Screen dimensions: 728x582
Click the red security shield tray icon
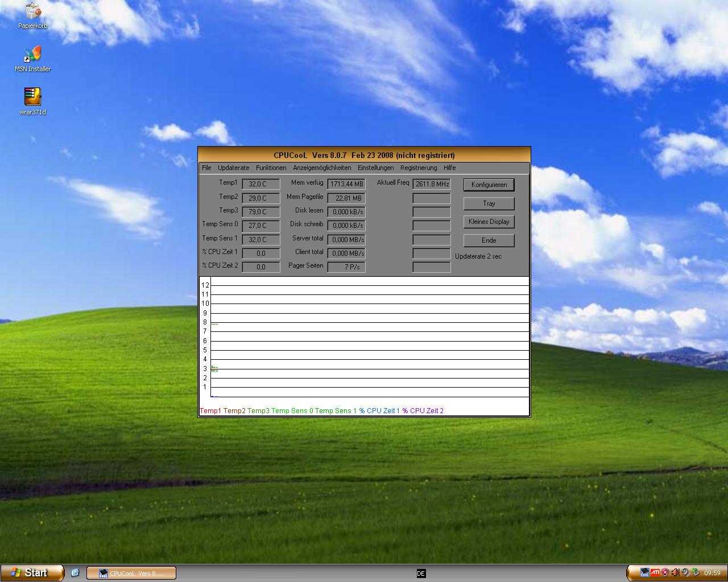click(x=665, y=573)
